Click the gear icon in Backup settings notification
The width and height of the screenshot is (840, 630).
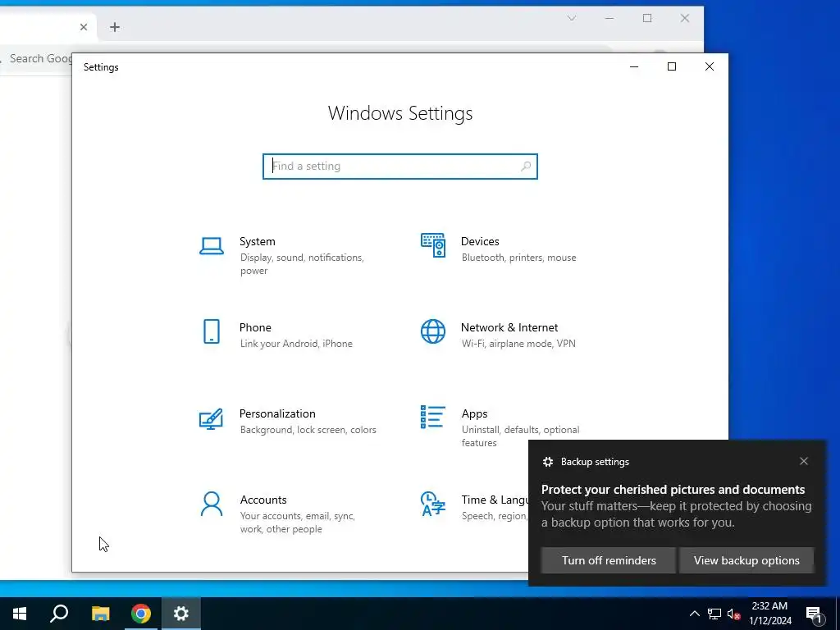547,462
